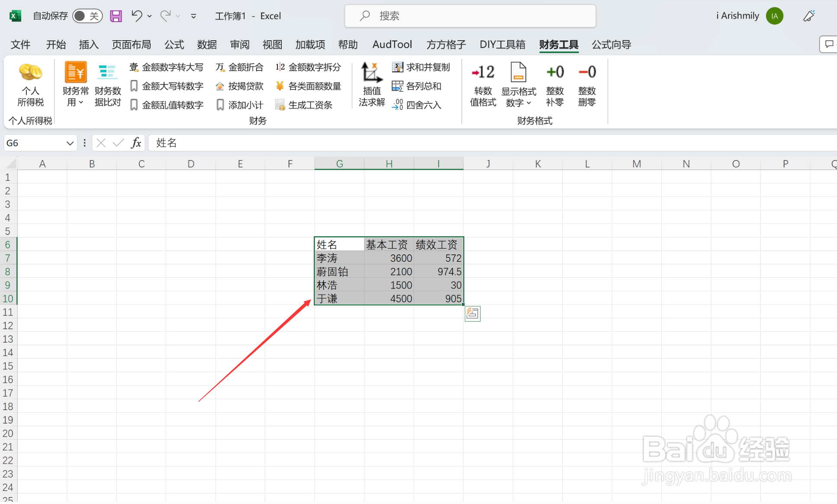Screen dimensions: 837x504
Task: Click the pen/coming soon icon top right
Action: (x=809, y=16)
